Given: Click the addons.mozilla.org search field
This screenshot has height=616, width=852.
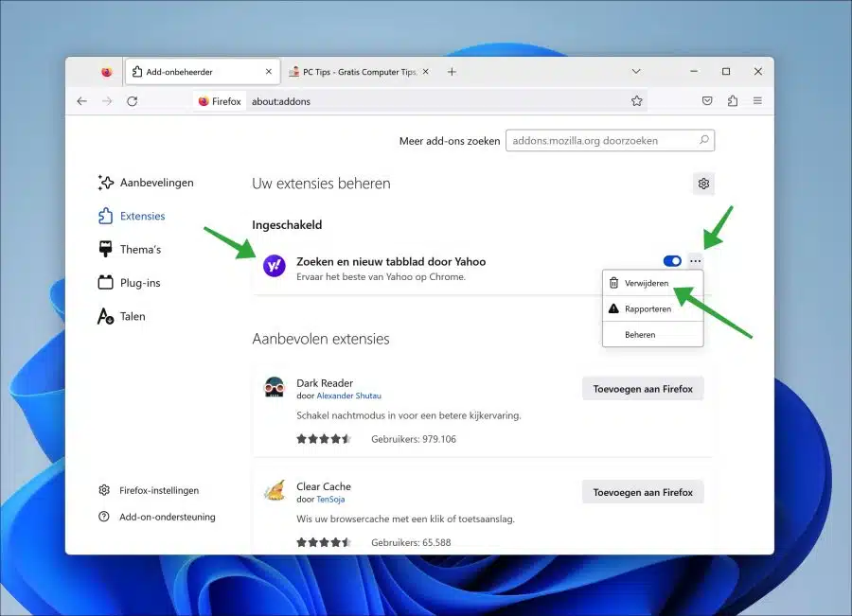Looking at the screenshot, I should (x=610, y=141).
